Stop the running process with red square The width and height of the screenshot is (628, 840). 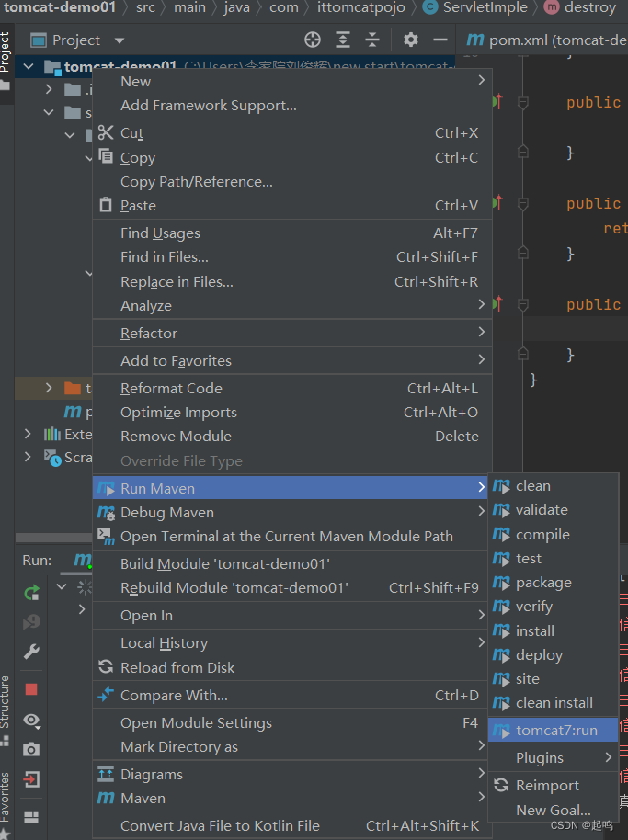[x=31, y=689]
